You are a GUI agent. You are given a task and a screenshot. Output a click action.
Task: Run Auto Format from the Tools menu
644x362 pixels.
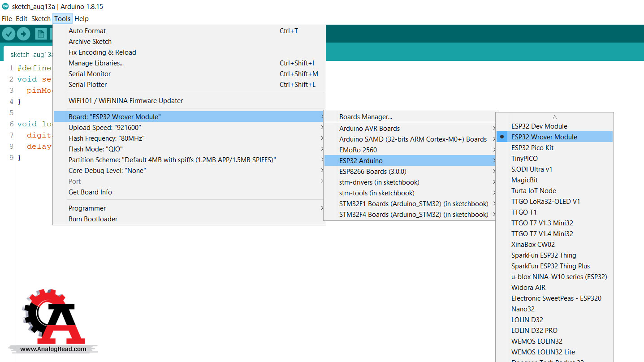(189, 31)
